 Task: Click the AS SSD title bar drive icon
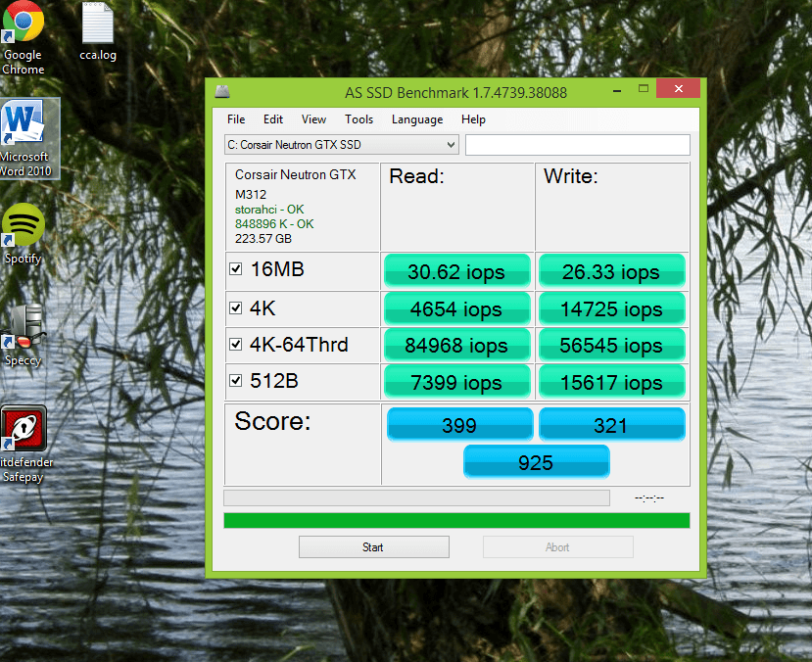pyautogui.click(x=222, y=92)
